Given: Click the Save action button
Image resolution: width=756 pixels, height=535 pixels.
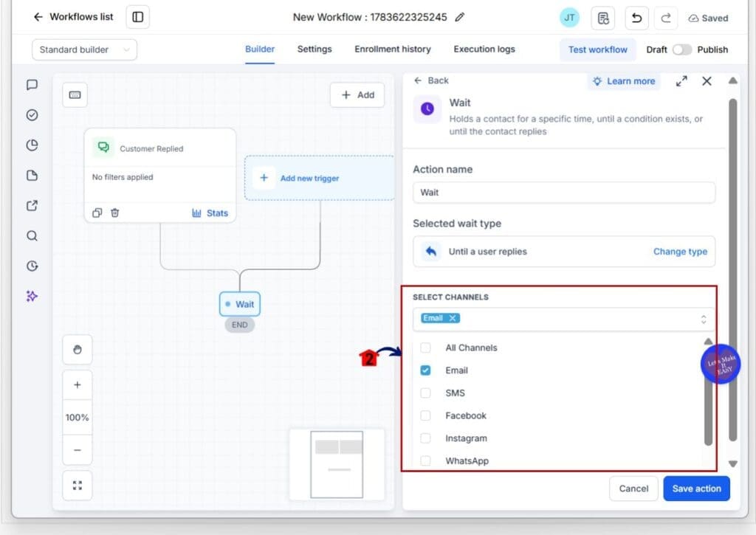Looking at the screenshot, I should (x=696, y=489).
